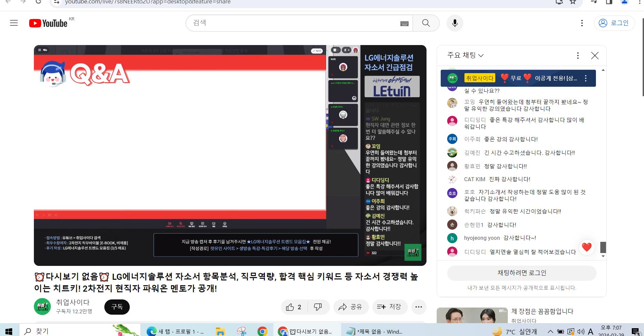Send a heart reaction in chat
The width and height of the screenshot is (644, 336).
[587, 247]
